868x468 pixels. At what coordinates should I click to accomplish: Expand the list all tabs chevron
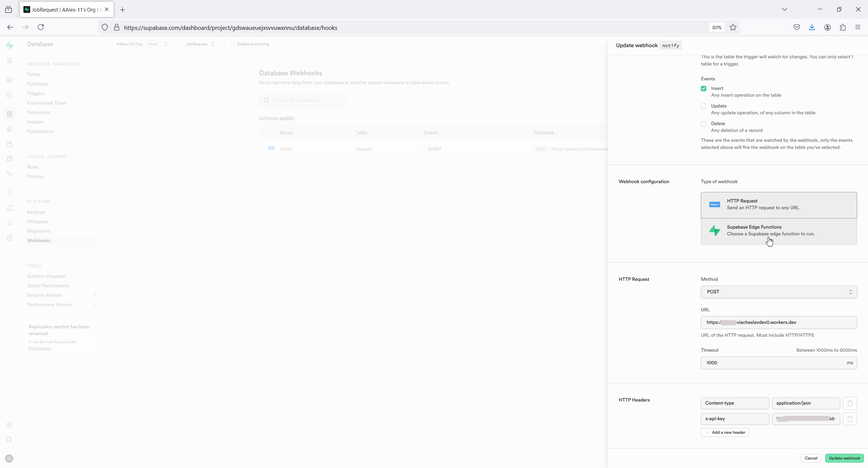pyautogui.click(x=784, y=9)
